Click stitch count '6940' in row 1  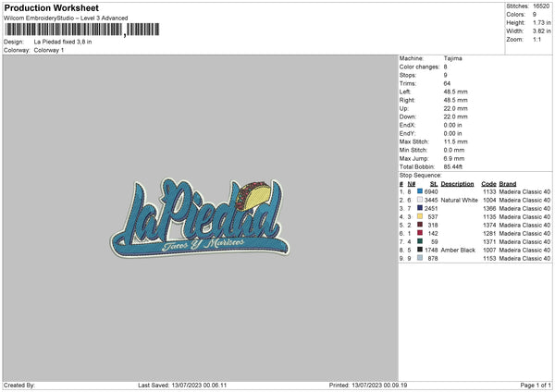(431, 191)
